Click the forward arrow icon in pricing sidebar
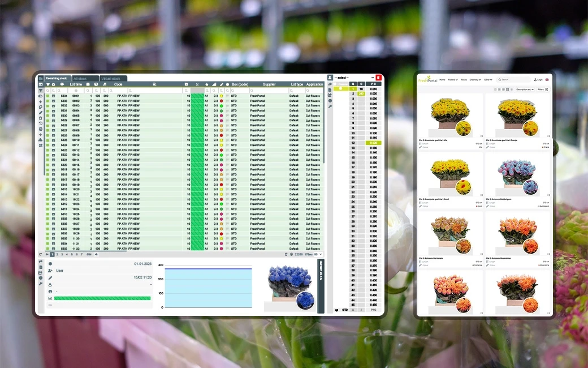Screen dimensions: 588x368 pyautogui.click(x=330, y=84)
